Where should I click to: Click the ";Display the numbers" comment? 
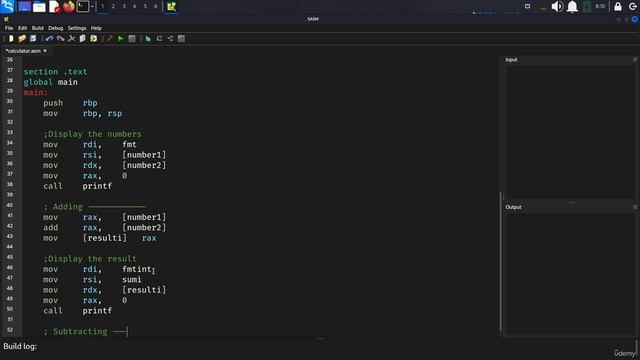click(x=92, y=134)
